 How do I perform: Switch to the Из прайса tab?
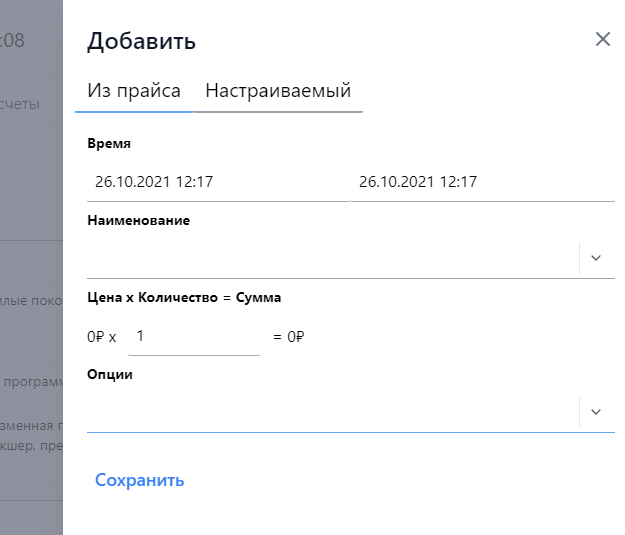click(134, 91)
